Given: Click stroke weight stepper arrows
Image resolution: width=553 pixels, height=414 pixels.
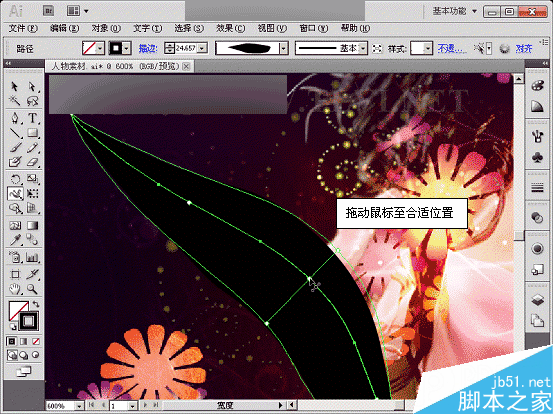Looking at the screenshot, I should (170, 48).
